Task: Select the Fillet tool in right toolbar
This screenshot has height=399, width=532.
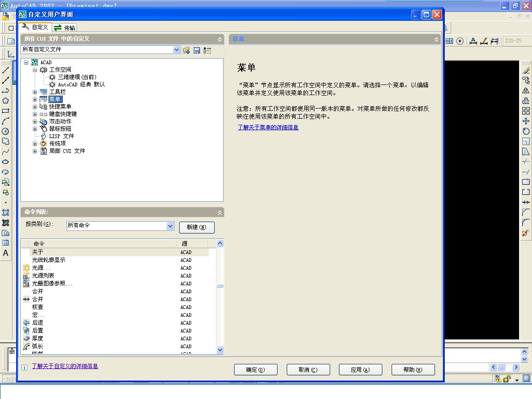Action: pyautogui.click(x=526, y=223)
